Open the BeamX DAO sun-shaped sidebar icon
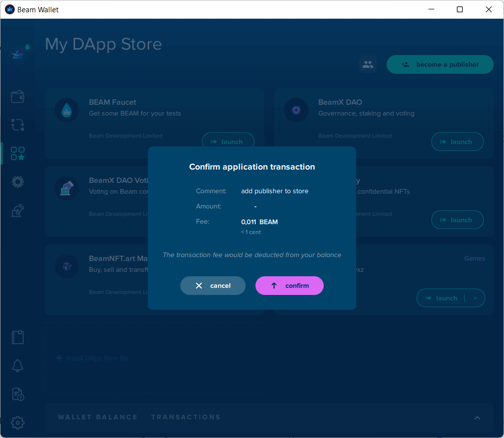The image size is (504, 438). click(x=18, y=182)
